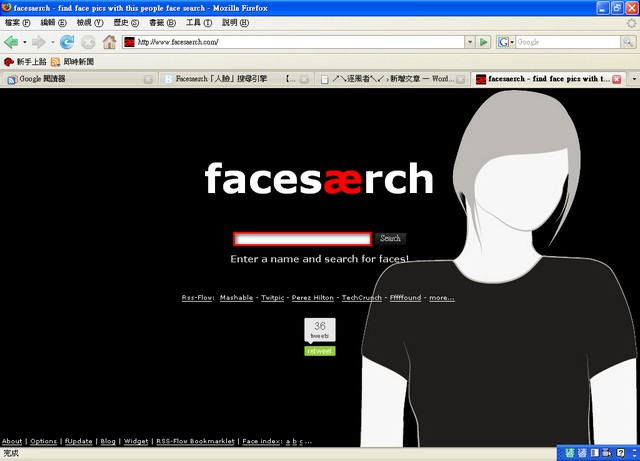The width and height of the screenshot is (640, 461).
Task: Click the forward navigation arrow
Action: click(38, 42)
